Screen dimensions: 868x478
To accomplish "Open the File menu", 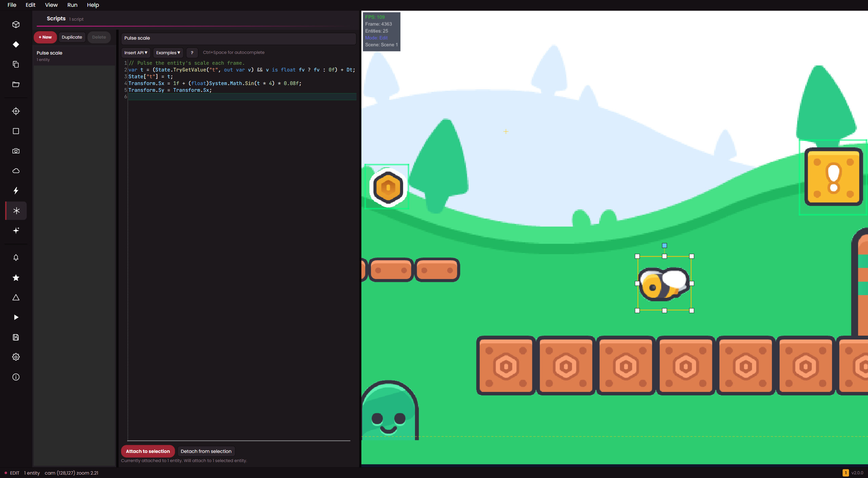I will (12, 5).
